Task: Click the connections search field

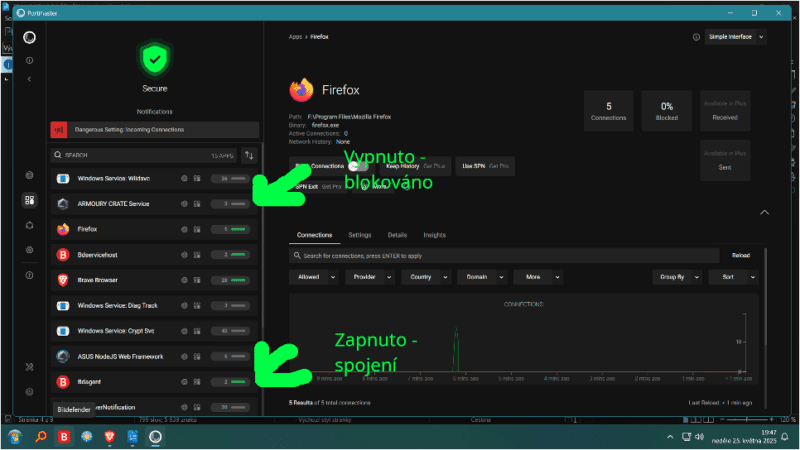Action: [504, 256]
